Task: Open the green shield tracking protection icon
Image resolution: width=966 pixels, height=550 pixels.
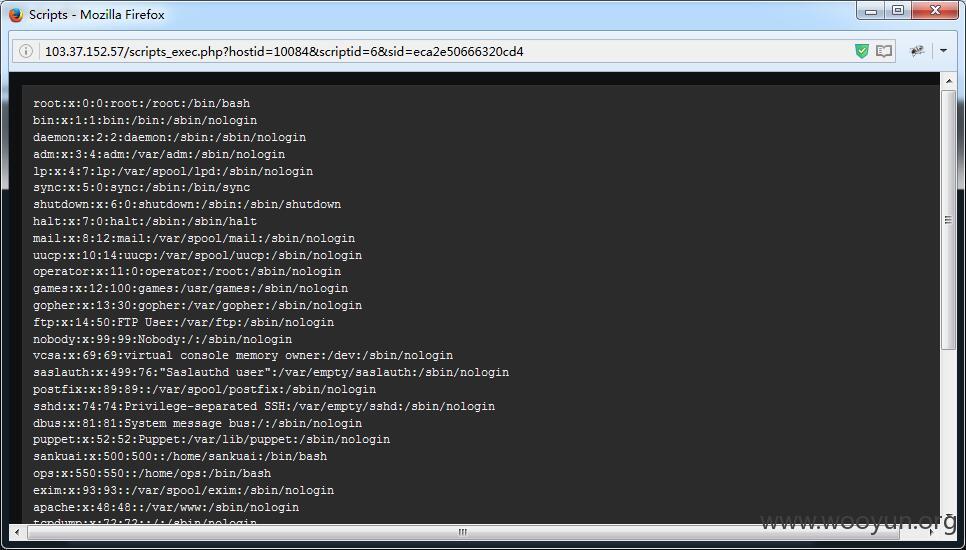Action: click(x=862, y=51)
